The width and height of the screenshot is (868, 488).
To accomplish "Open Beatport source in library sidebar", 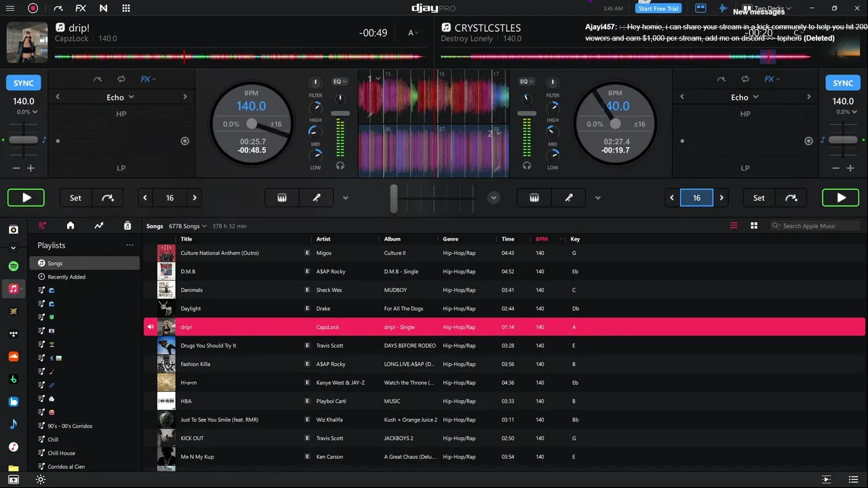I will coord(13,379).
